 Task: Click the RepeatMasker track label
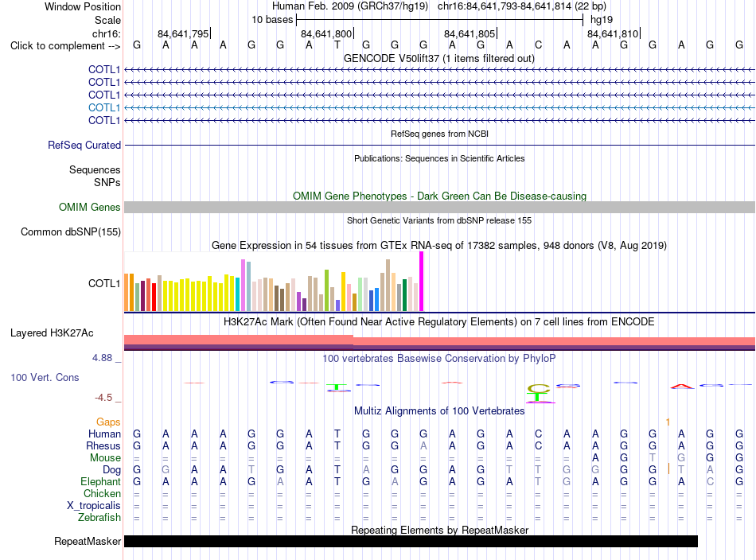88,541
